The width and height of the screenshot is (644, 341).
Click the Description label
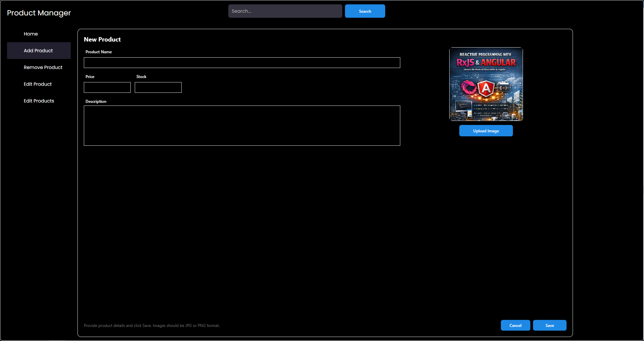(x=96, y=101)
